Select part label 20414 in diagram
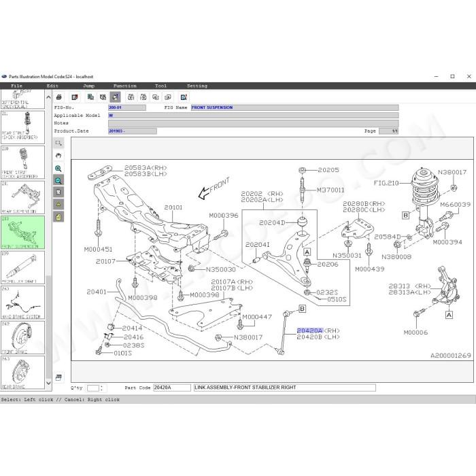Screen dimensions: 476x476 tap(132, 328)
